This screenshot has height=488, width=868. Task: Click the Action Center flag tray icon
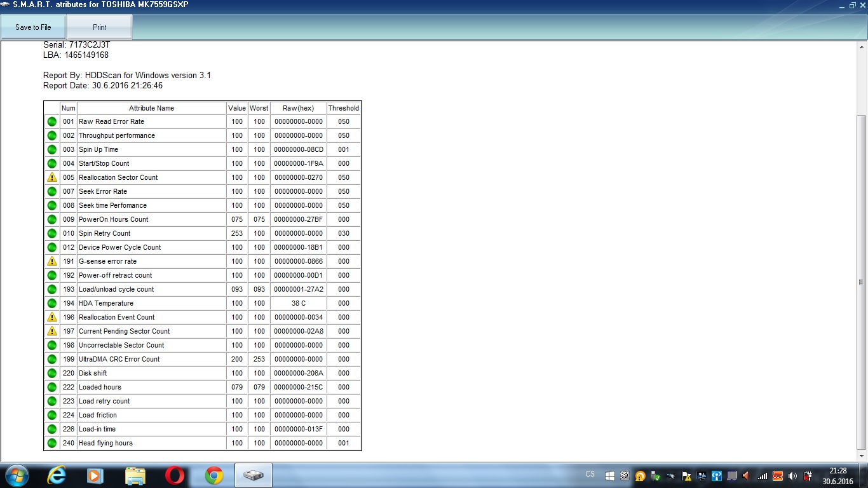(686, 475)
